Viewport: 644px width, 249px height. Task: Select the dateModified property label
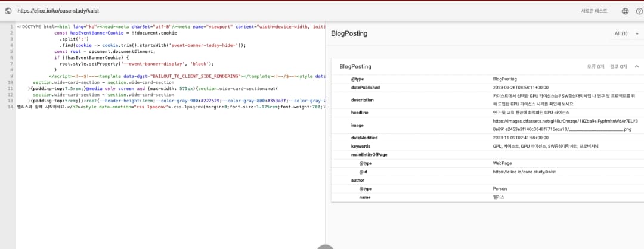(x=364, y=138)
